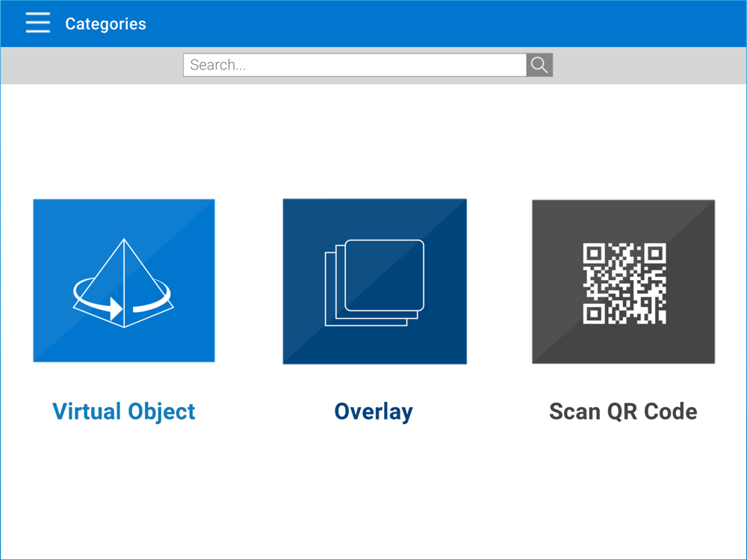Select the Virtual Object text label
The width and height of the screenshot is (747, 560).
tap(124, 411)
